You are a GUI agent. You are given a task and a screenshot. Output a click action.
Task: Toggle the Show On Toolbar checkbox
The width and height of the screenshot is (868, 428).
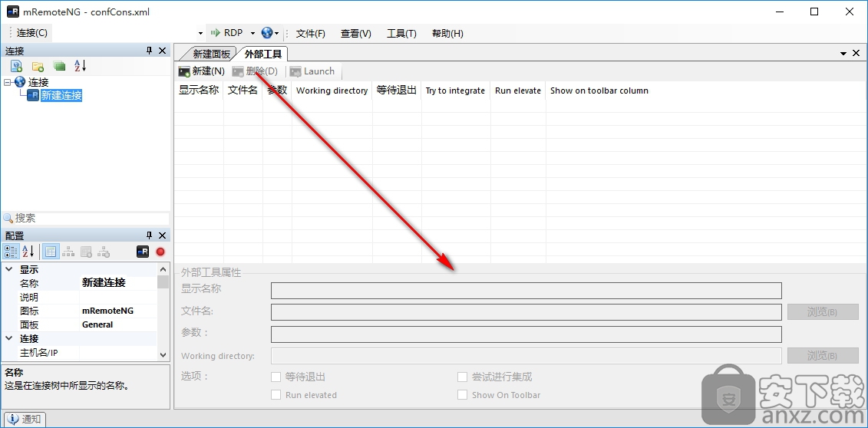pos(462,395)
